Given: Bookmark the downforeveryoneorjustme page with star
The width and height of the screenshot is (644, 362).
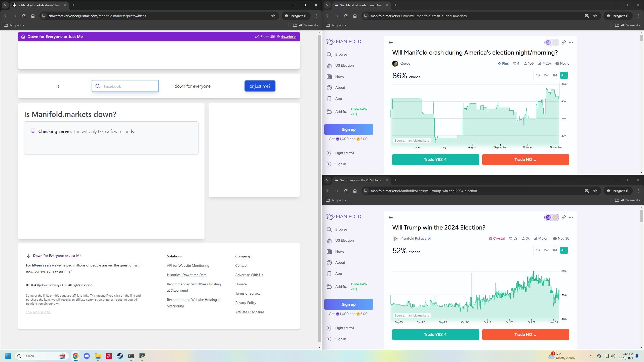Looking at the screenshot, I should pyautogui.click(x=273, y=16).
